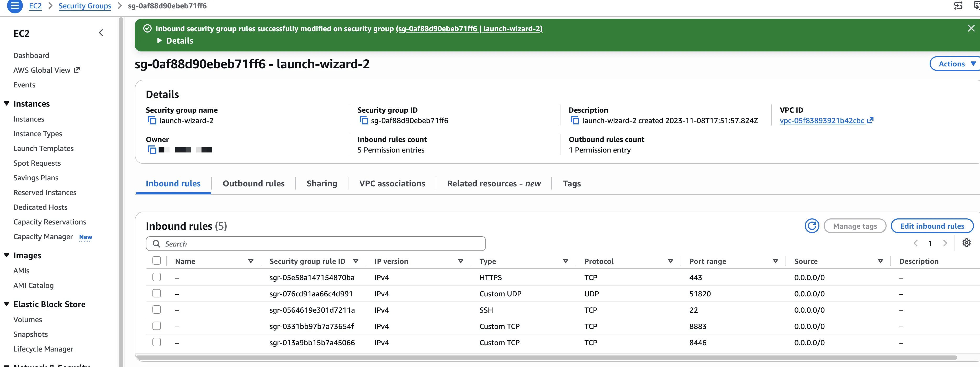Image resolution: width=980 pixels, height=367 pixels.
Task: Open Instances list in the sidebar
Action: coord(29,119)
